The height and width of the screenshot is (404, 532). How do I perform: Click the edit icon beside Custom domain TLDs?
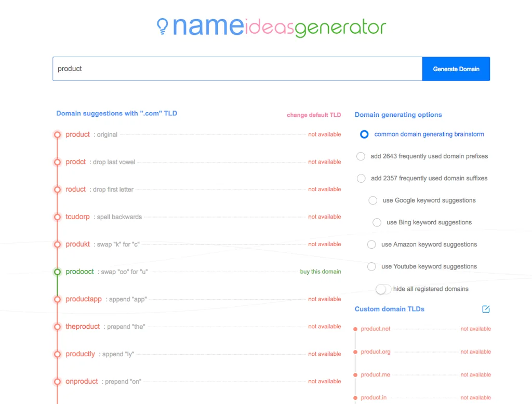pos(486,309)
